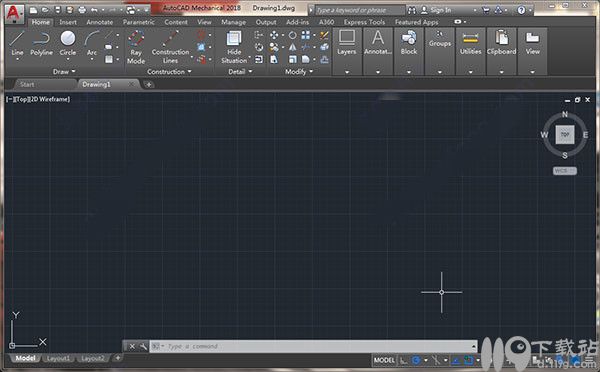Image resolution: width=600 pixels, height=372 pixels.
Task: Switch to the Layout1 tab
Action: [58, 358]
